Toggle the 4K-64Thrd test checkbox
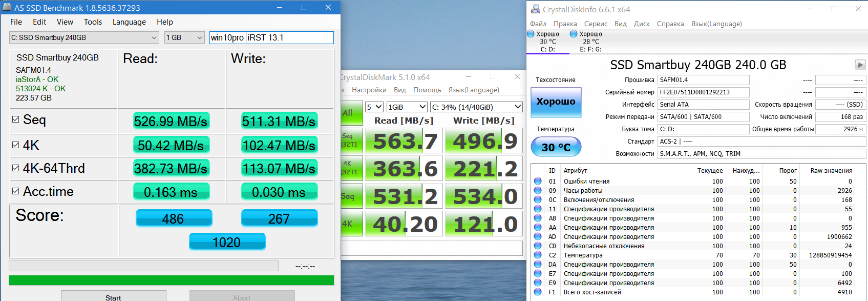868x301 pixels. (15, 168)
